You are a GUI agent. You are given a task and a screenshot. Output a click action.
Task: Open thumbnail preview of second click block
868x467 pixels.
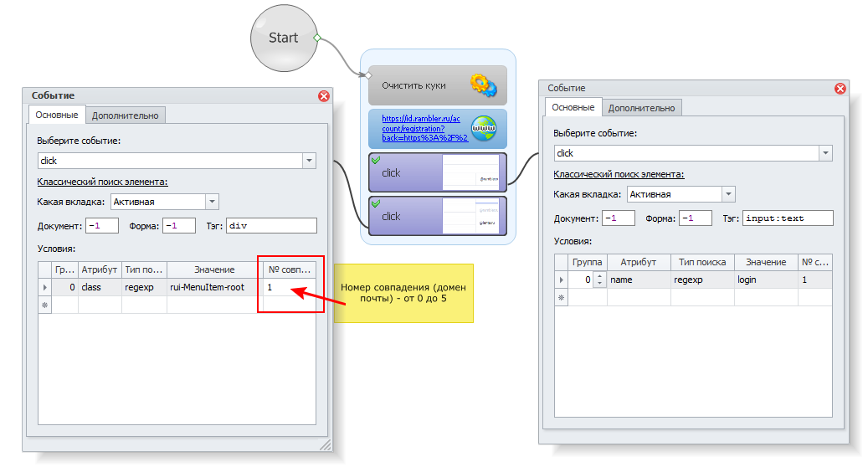[x=470, y=217]
